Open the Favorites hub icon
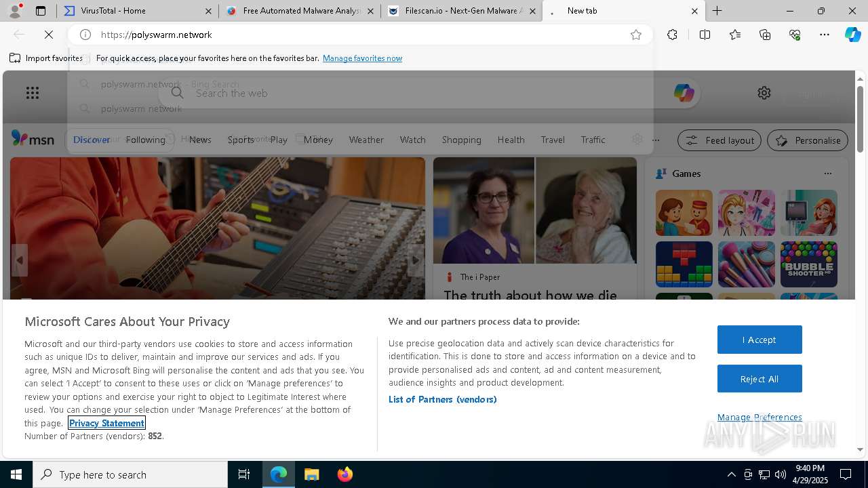The width and height of the screenshot is (868, 488). tap(735, 35)
